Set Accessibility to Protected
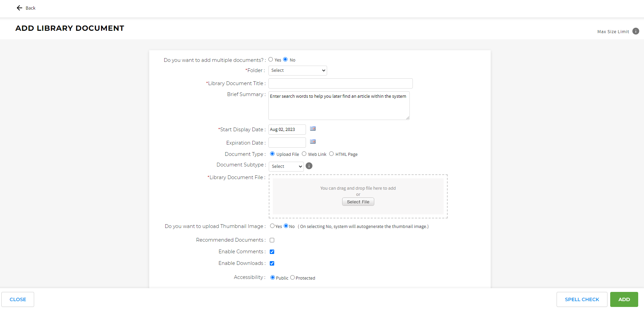Viewport: 644px width, 309px height. [x=292, y=278]
